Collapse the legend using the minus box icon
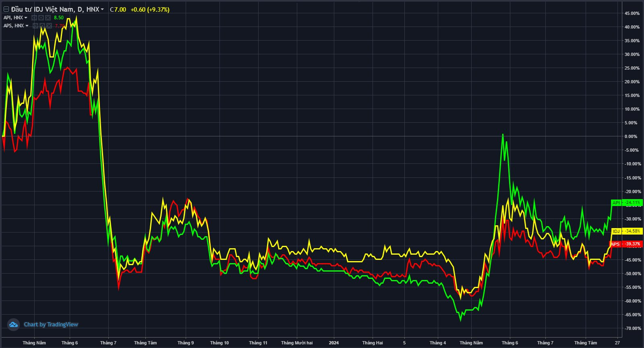 [6, 9]
